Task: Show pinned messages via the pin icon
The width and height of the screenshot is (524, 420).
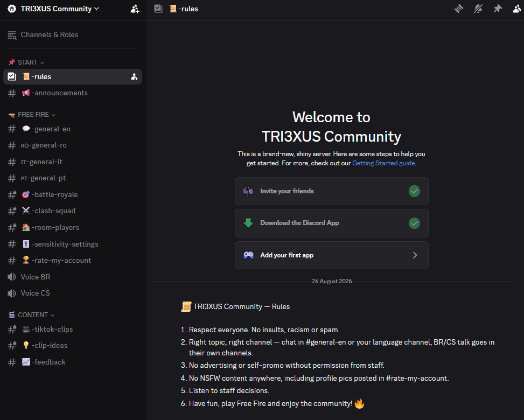Action: pyautogui.click(x=498, y=9)
